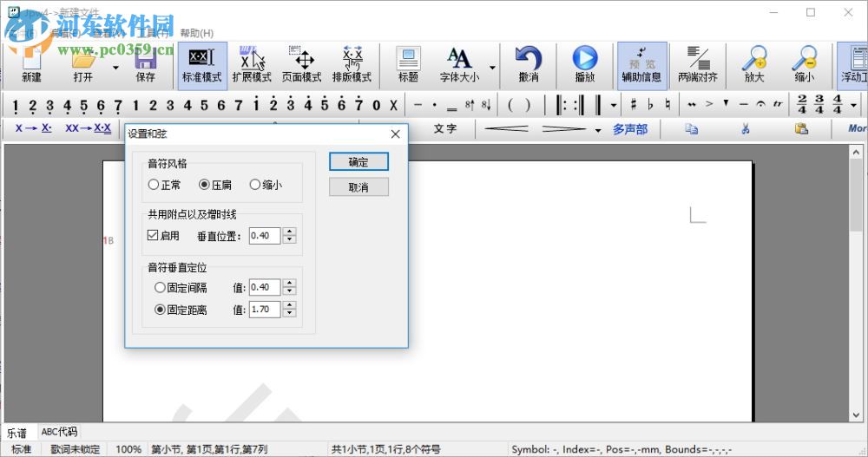Viewport: 868px width, 457px height.
Task: Switch to the ABC代码 tab
Action: coord(59,432)
